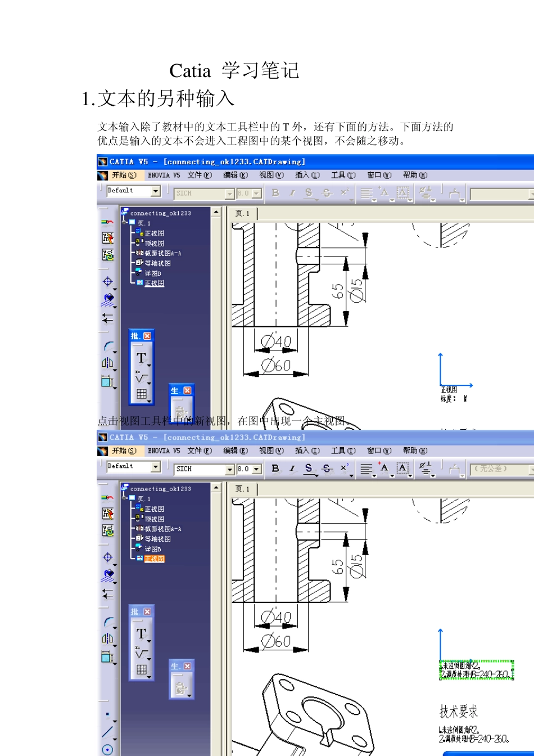This screenshot has width=534, height=756.
Task: Click crosshair target tool in first window sidebar
Action: [x=107, y=281]
